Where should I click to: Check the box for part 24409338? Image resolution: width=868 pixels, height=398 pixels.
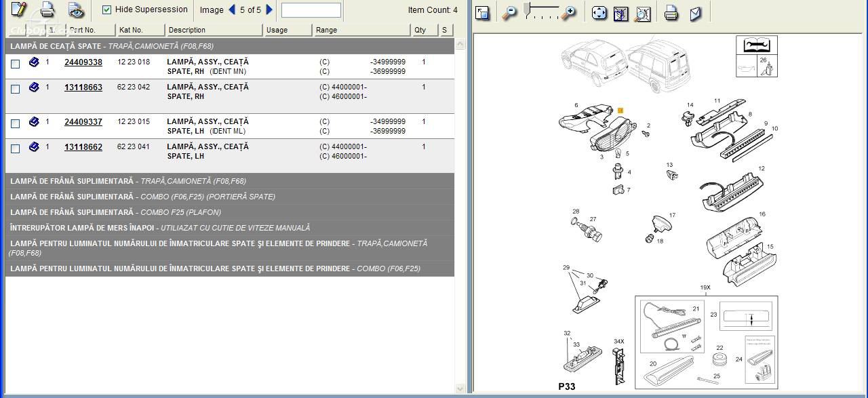pyautogui.click(x=16, y=64)
